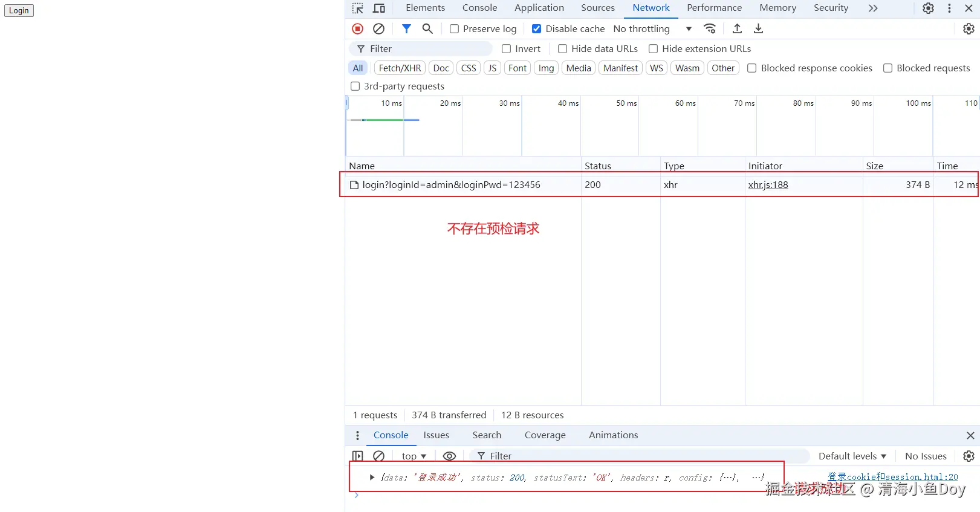Focus the console Filter input field

point(640,456)
